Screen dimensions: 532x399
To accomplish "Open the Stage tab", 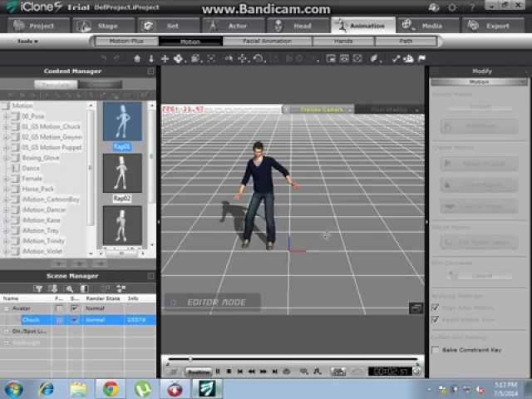I will 104,26.
